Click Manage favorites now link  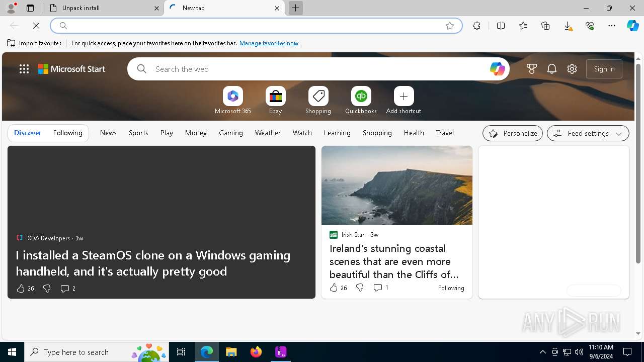[x=269, y=43]
